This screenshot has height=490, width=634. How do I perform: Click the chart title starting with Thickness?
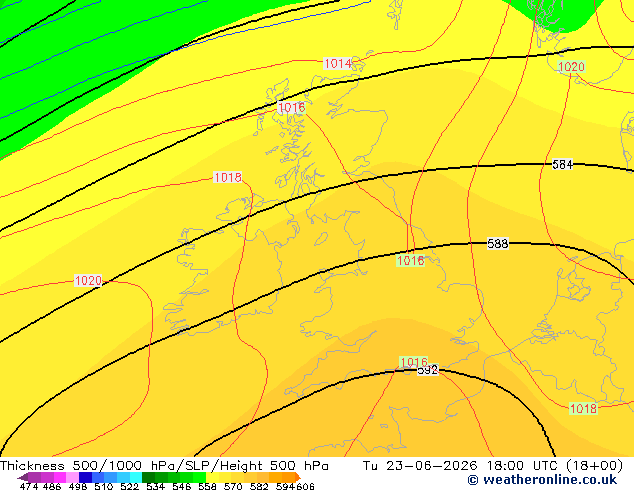164,465
